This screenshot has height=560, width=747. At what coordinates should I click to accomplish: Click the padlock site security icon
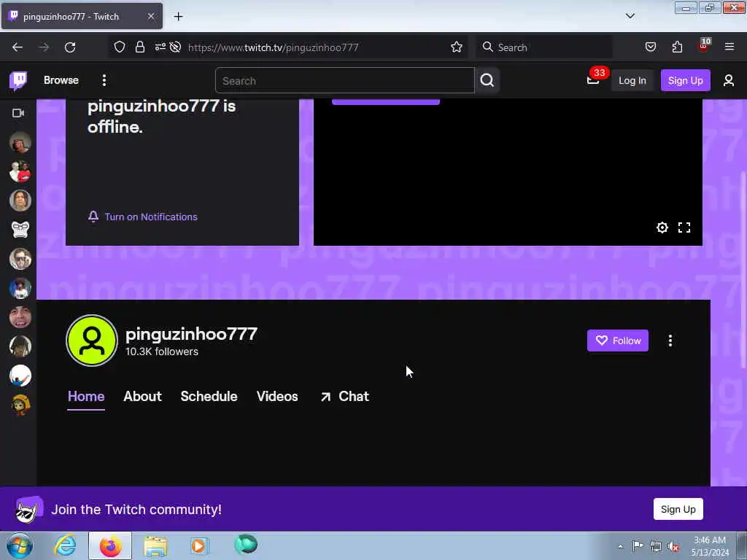coord(139,47)
